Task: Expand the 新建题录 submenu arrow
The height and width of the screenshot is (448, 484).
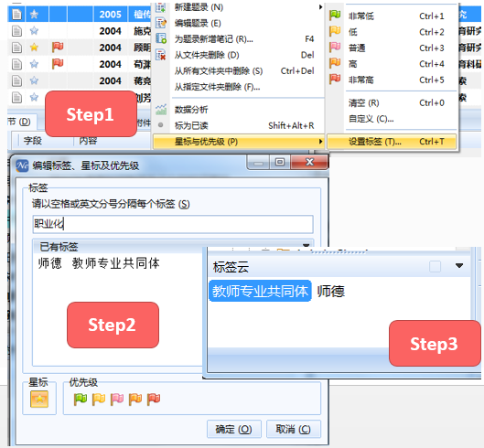Action: click(x=320, y=6)
